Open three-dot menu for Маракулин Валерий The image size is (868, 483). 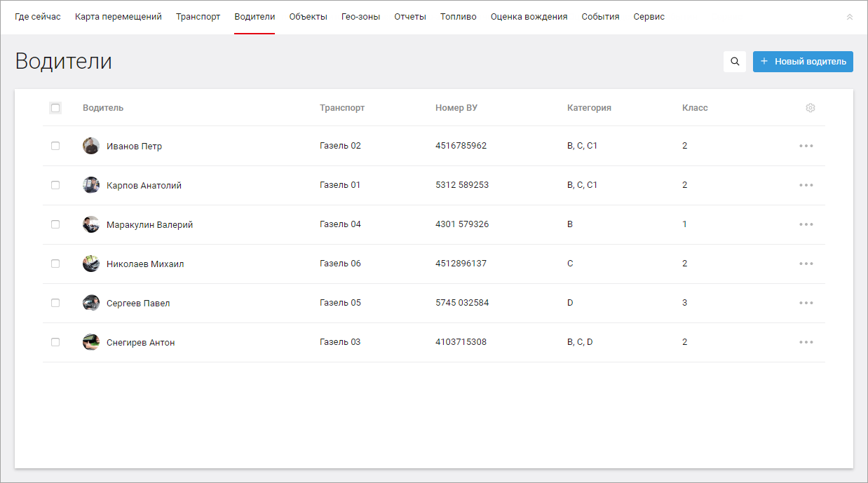click(806, 224)
